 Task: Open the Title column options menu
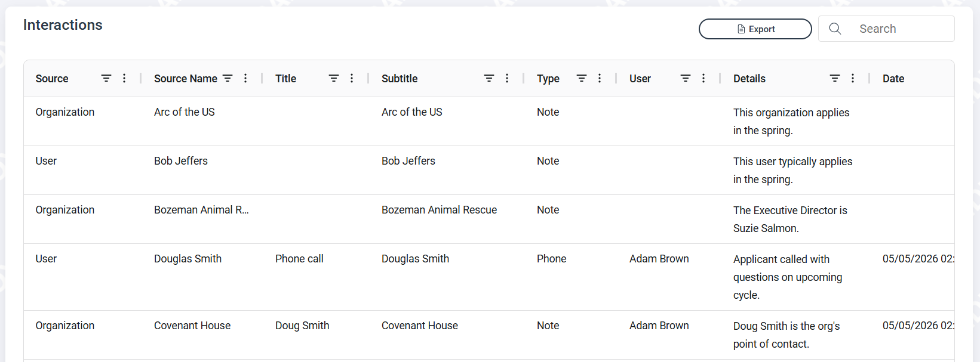point(352,78)
